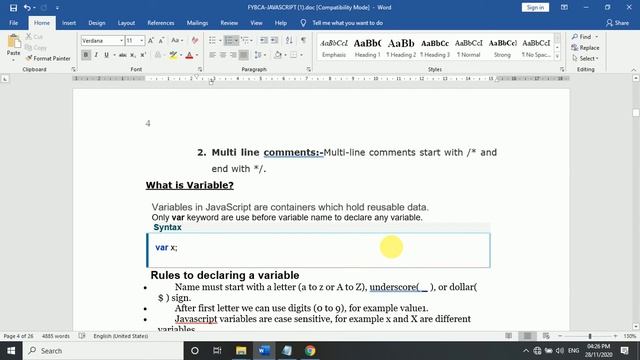This screenshot has width=640, height=360.
Task: Adjust the zoom slider in status bar
Action: coord(589,336)
